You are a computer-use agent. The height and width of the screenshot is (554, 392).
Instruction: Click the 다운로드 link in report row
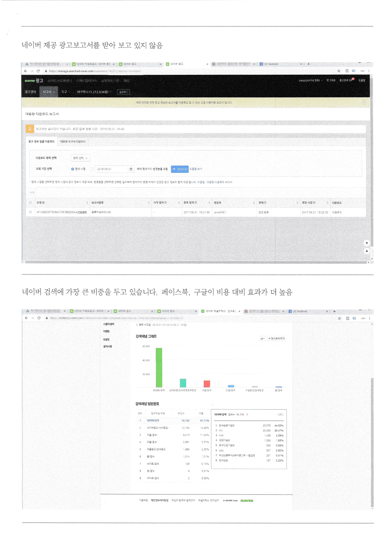click(x=337, y=212)
